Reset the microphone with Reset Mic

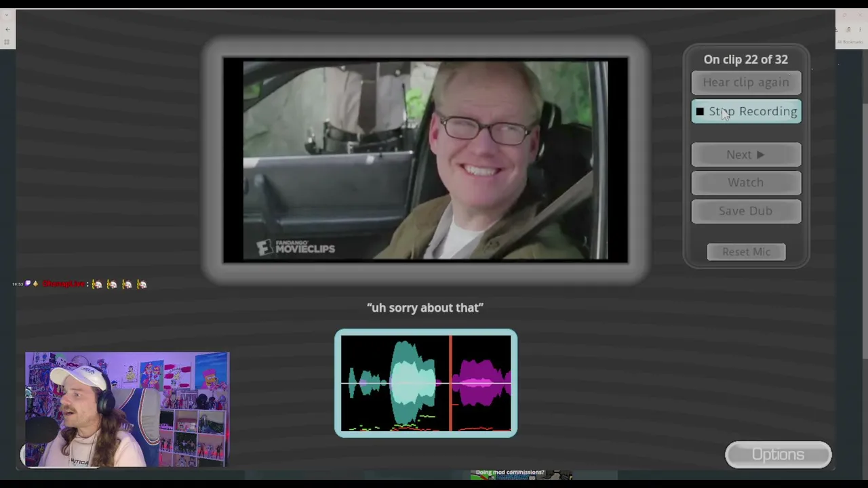tap(746, 252)
